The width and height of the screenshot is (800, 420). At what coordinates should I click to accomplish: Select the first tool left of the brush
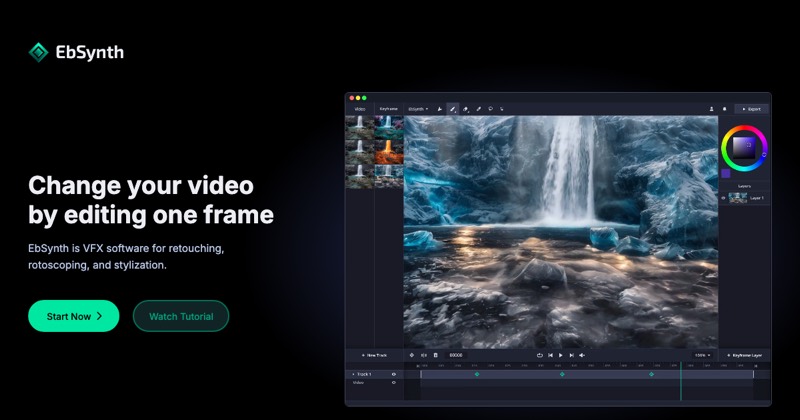[x=440, y=109]
